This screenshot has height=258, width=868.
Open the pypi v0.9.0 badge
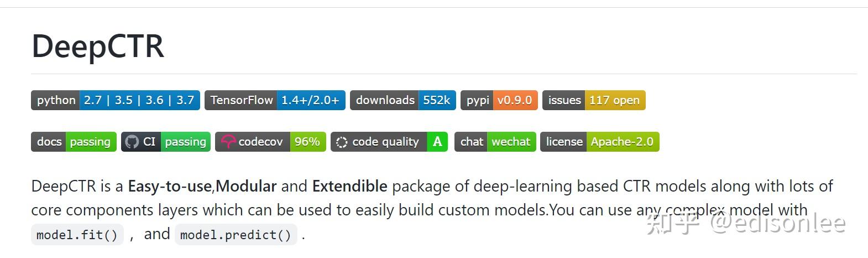(x=499, y=100)
